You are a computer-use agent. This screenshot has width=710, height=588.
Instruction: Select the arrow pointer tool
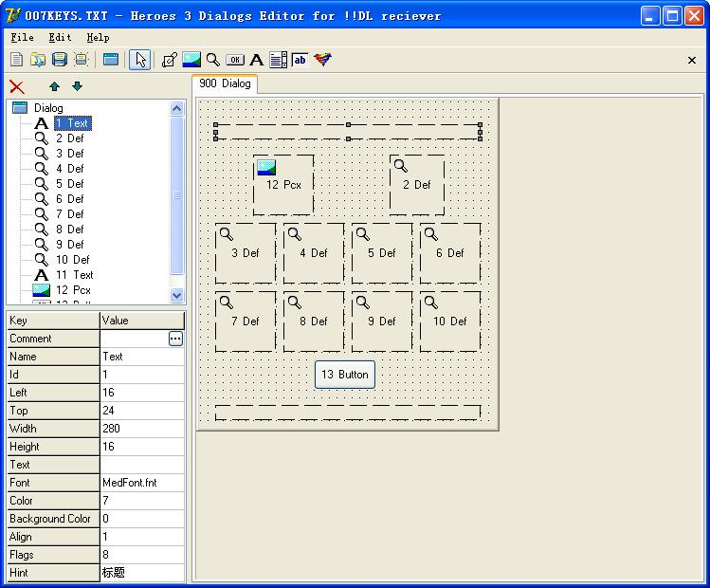click(140, 60)
